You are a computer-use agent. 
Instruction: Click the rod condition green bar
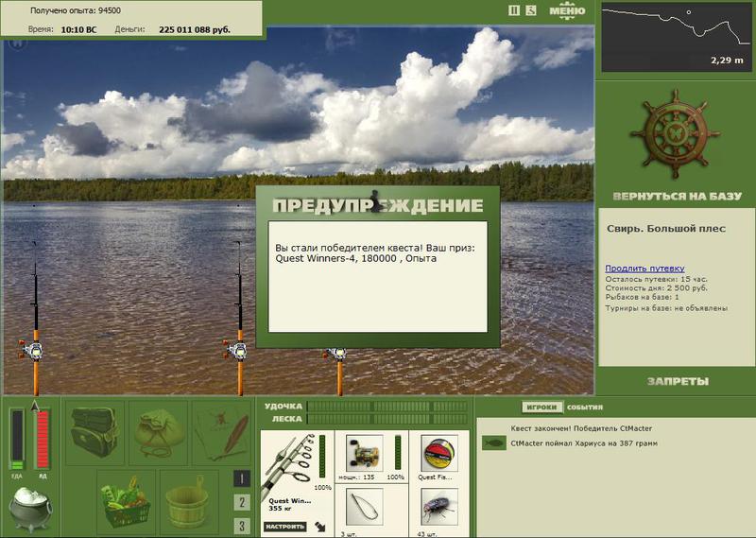click(x=322, y=457)
